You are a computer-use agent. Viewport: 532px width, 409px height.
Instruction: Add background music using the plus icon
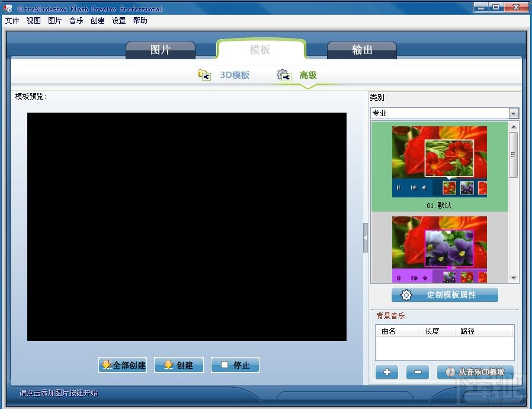click(387, 372)
